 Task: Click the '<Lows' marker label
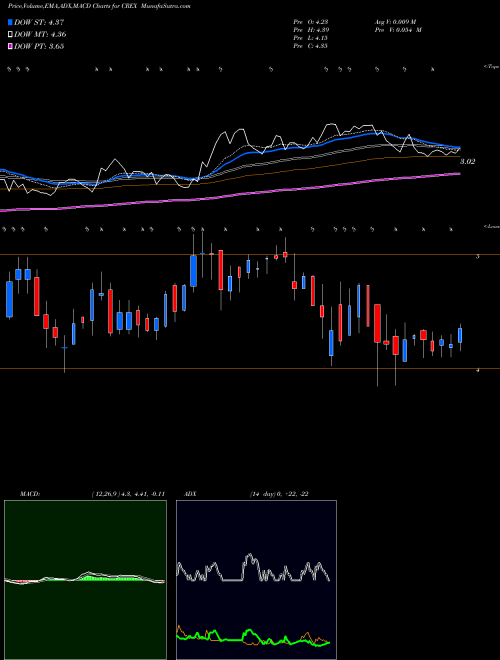491,226
